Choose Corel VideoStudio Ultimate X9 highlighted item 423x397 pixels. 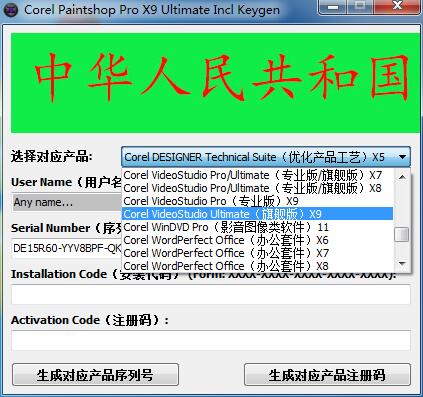click(257, 214)
